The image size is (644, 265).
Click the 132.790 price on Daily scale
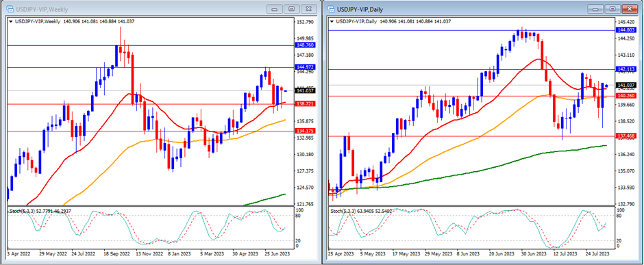click(x=626, y=204)
